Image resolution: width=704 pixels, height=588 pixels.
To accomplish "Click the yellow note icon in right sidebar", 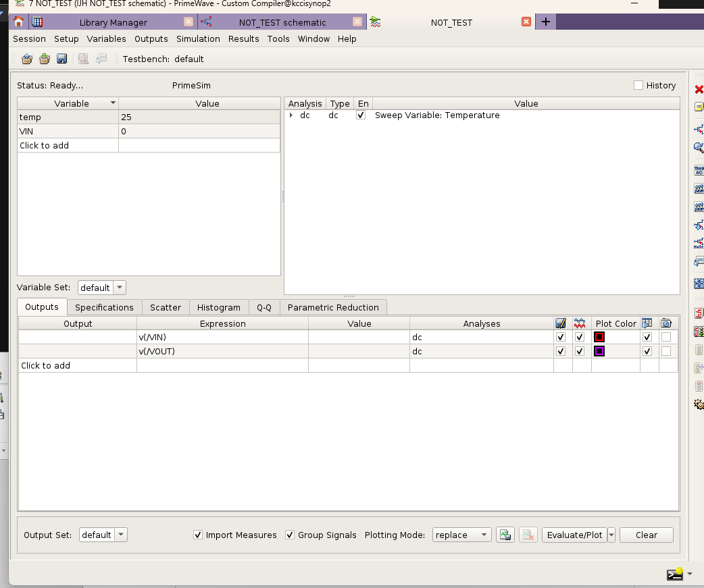I will pyautogui.click(x=699, y=107).
